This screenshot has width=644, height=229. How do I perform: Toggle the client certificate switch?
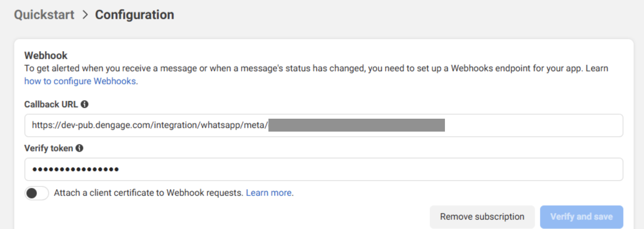click(37, 193)
